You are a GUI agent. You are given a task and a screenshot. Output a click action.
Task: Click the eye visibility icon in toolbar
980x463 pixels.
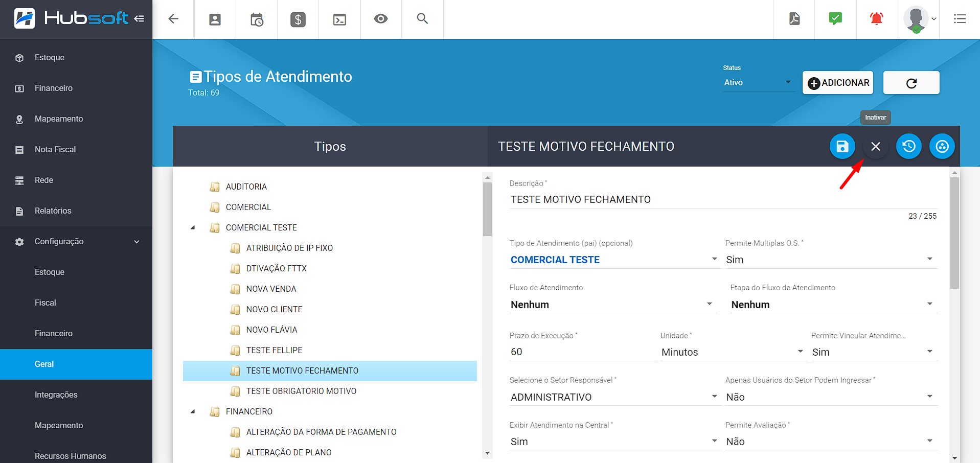381,19
